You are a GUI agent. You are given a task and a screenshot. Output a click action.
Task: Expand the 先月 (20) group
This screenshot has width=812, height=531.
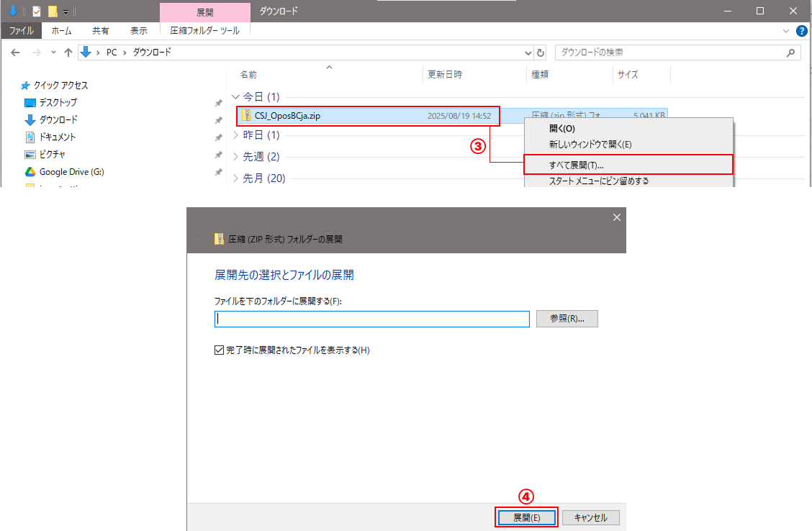235,178
